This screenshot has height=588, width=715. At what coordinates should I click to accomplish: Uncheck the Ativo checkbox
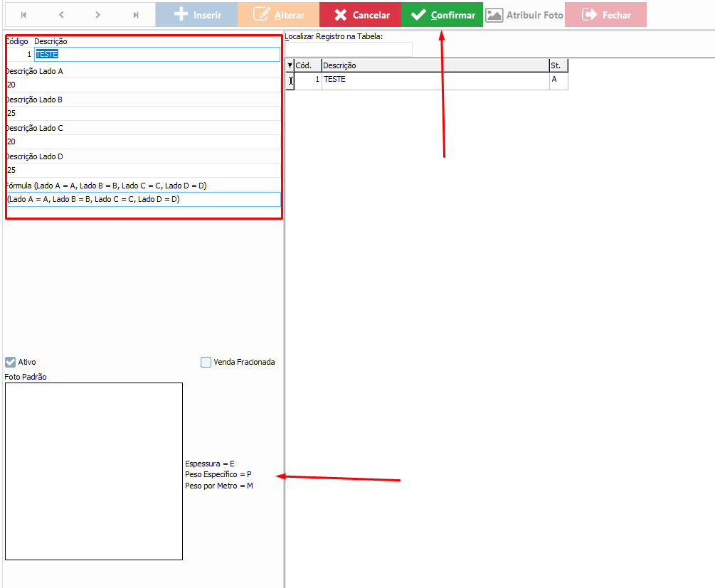point(11,362)
